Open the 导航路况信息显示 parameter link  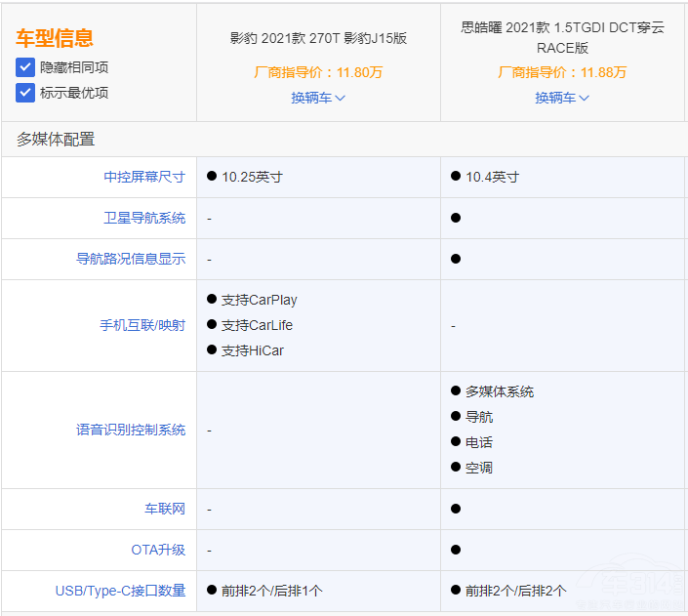[x=131, y=259]
